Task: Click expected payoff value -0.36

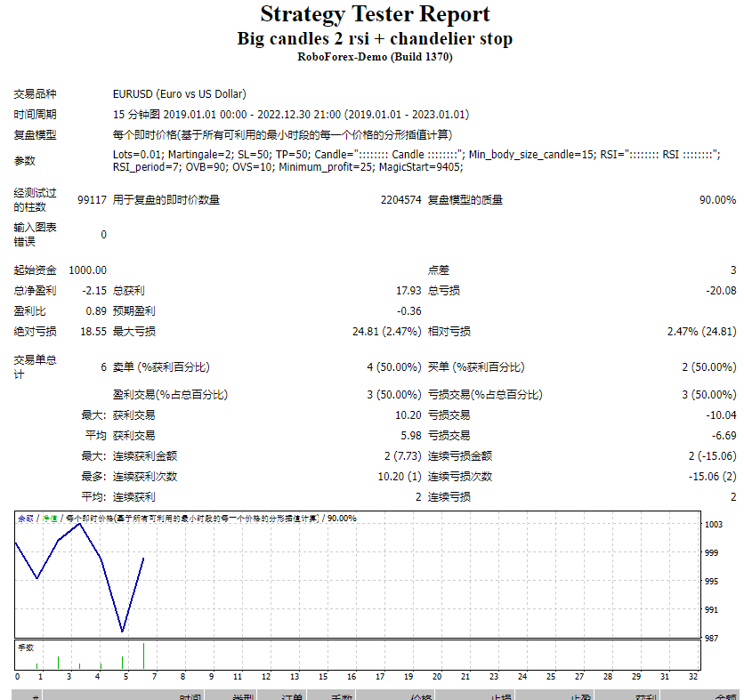Action: pyautogui.click(x=409, y=311)
